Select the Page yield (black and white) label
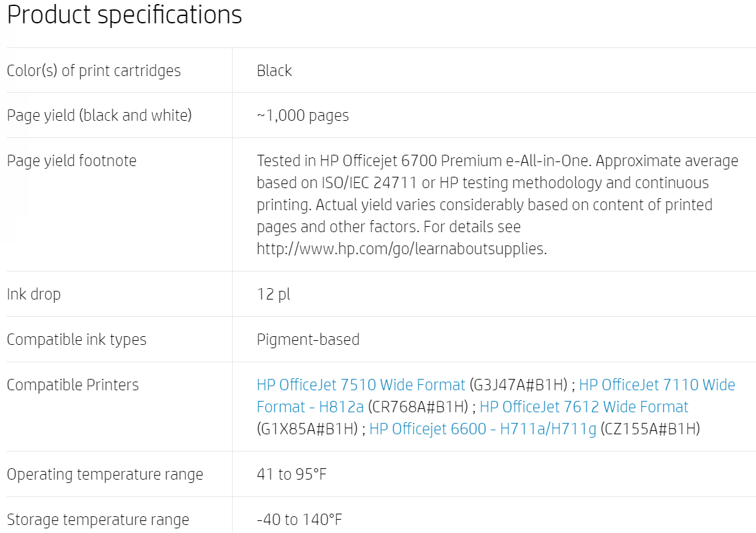The image size is (756, 533). tap(99, 115)
